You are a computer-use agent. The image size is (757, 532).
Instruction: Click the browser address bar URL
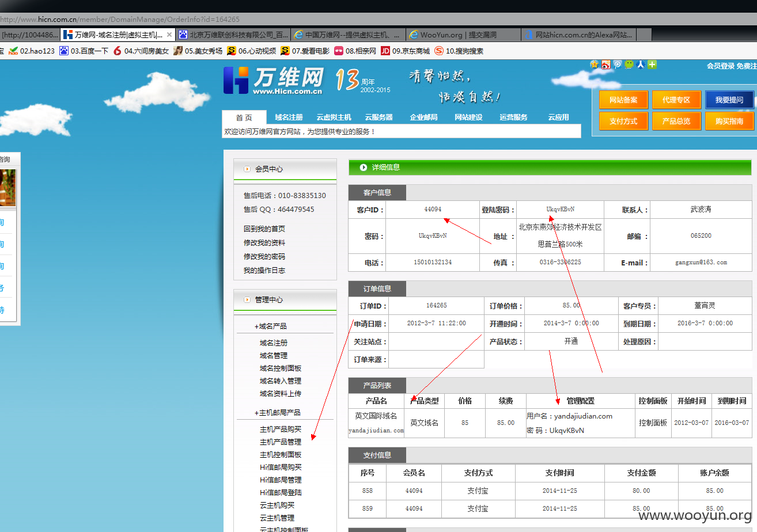click(120, 19)
